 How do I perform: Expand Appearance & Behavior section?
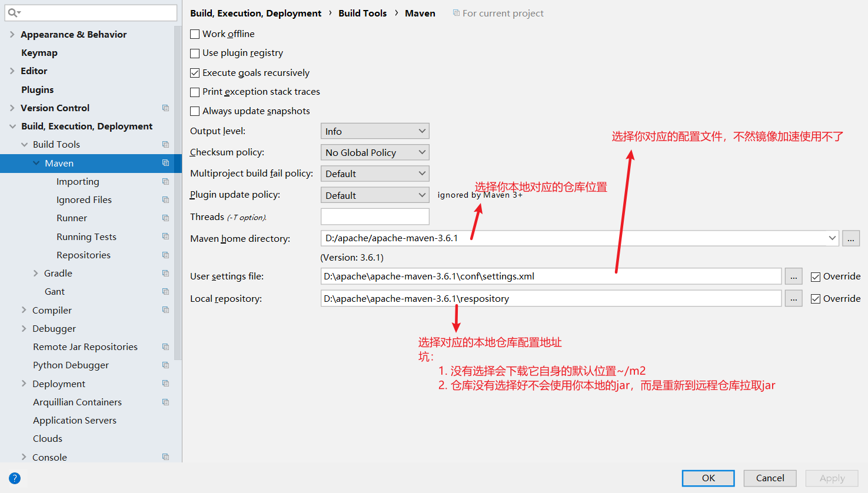12,35
